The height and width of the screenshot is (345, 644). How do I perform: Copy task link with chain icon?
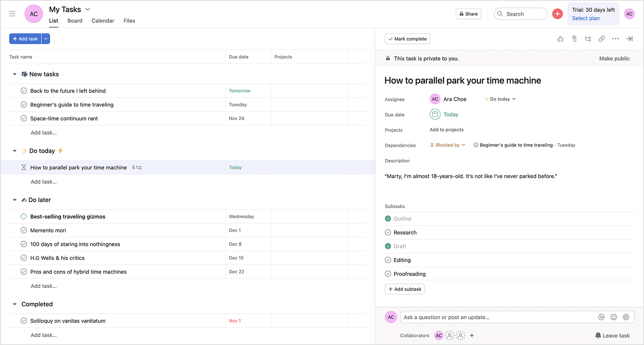tap(602, 39)
